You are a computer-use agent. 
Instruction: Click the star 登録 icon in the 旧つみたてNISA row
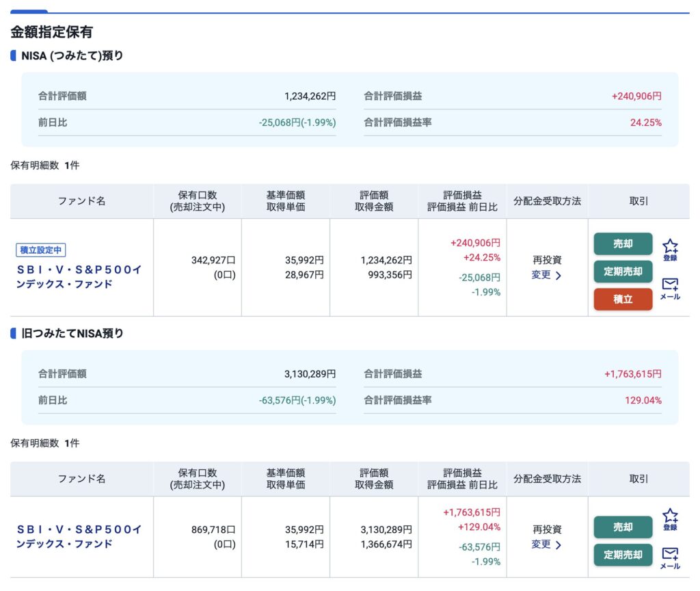670,518
